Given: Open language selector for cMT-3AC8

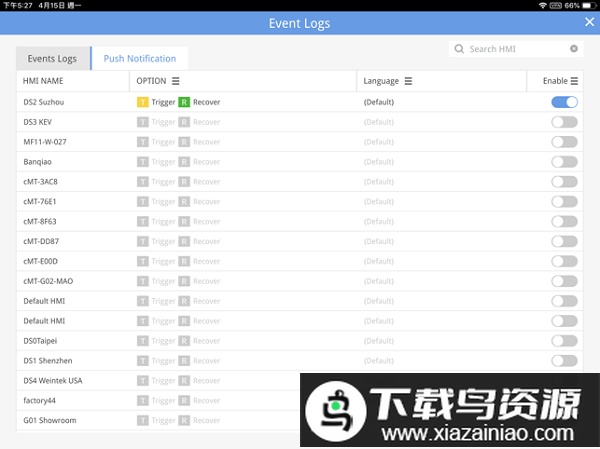Looking at the screenshot, I should [379, 182].
